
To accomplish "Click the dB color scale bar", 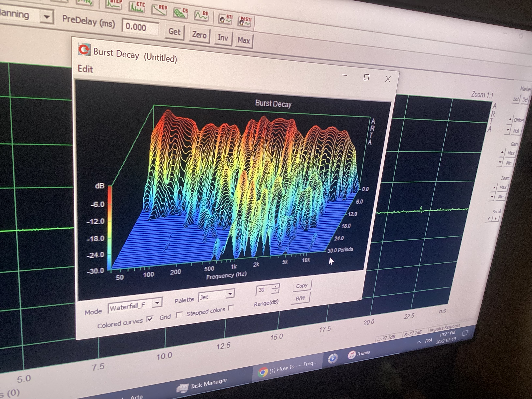I will click(109, 228).
